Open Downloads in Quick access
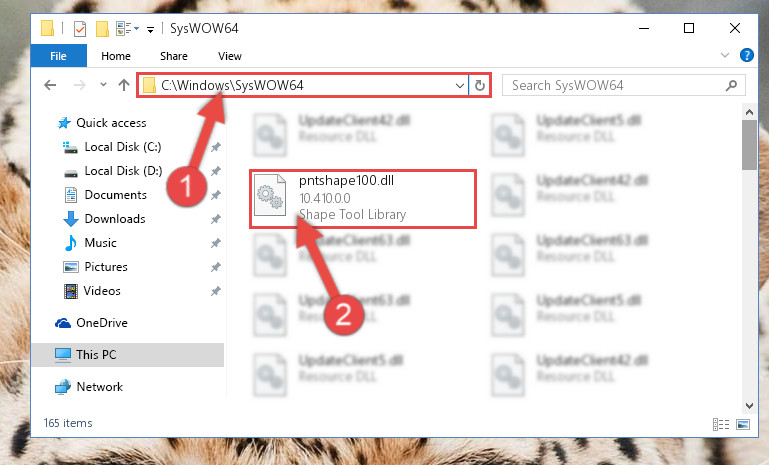The height and width of the screenshot is (465, 769). (x=115, y=219)
